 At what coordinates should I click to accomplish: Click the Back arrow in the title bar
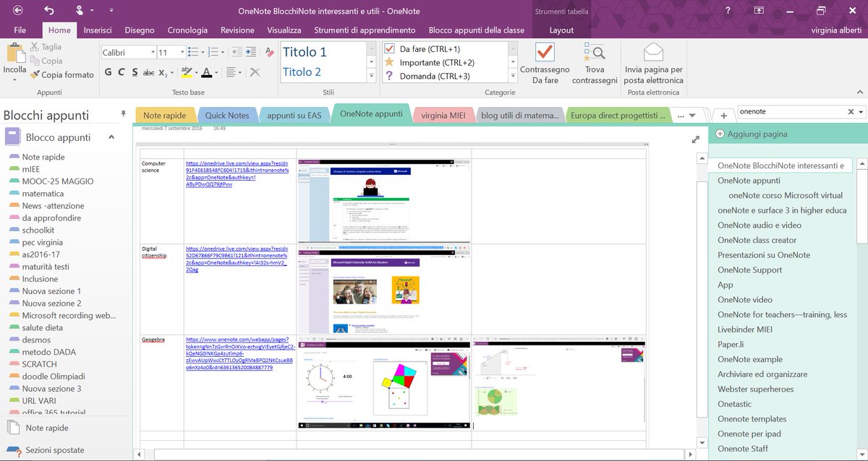pyautogui.click(x=17, y=10)
